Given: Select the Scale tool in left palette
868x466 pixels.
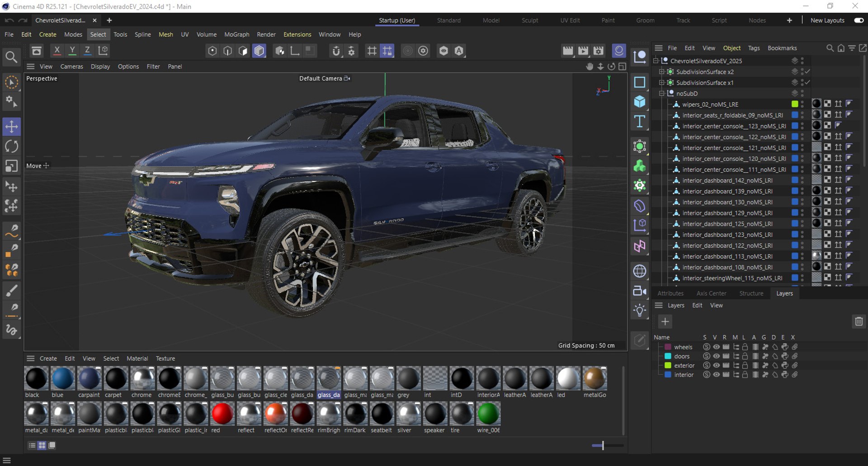Looking at the screenshot, I should [x=11, y=166].
